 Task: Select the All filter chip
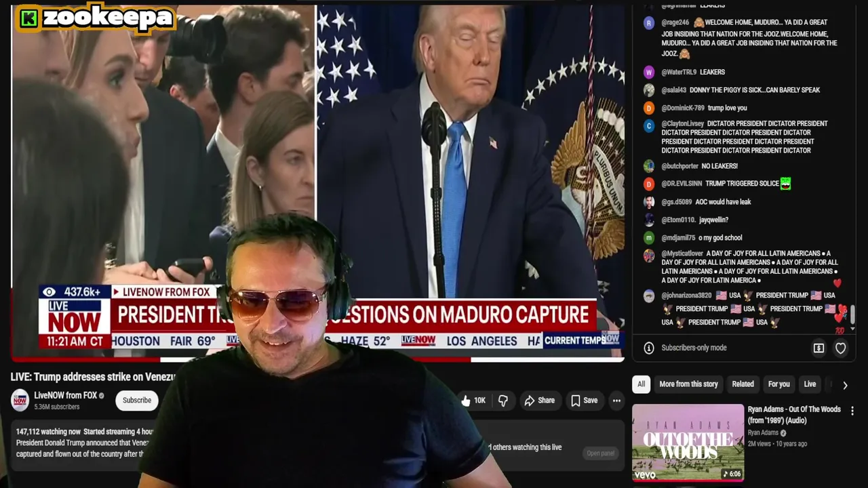tap(641, 384)
